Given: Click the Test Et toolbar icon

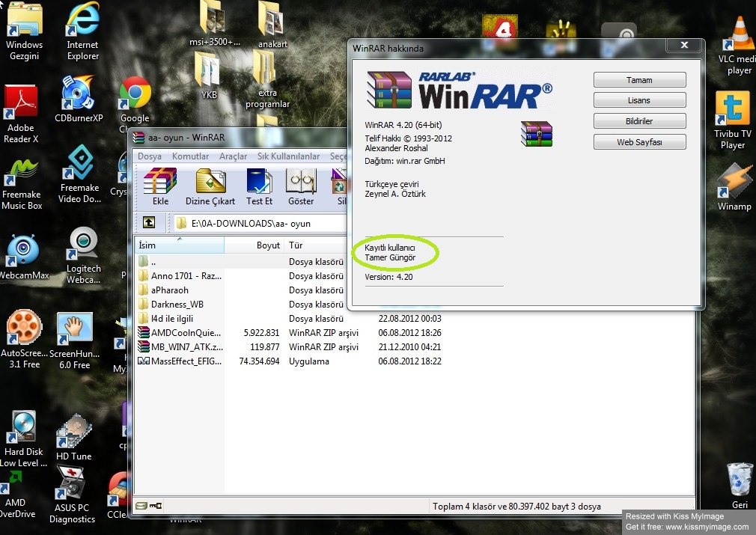Looking at the screenshot, I should tap(260, 186).
